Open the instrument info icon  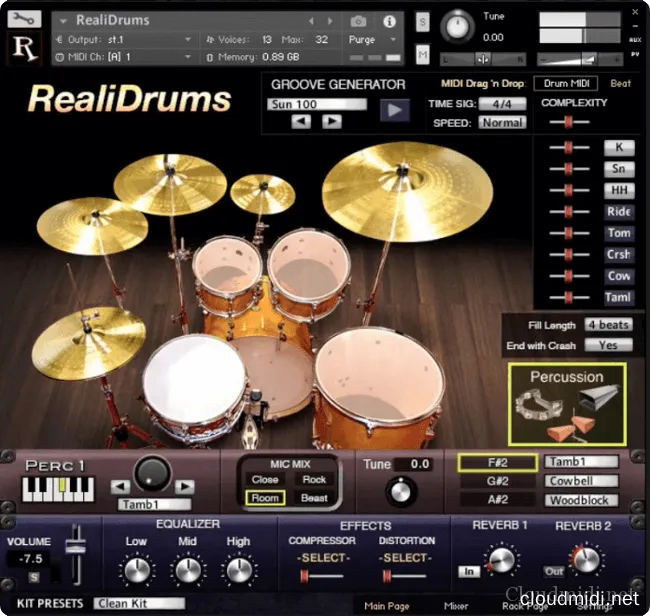[x=389, y=21]
